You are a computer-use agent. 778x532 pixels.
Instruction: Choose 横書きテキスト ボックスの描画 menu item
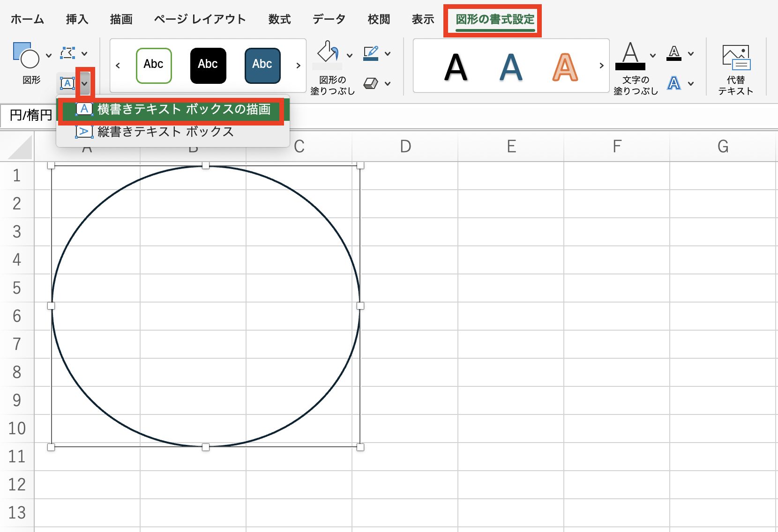[184, 109]
